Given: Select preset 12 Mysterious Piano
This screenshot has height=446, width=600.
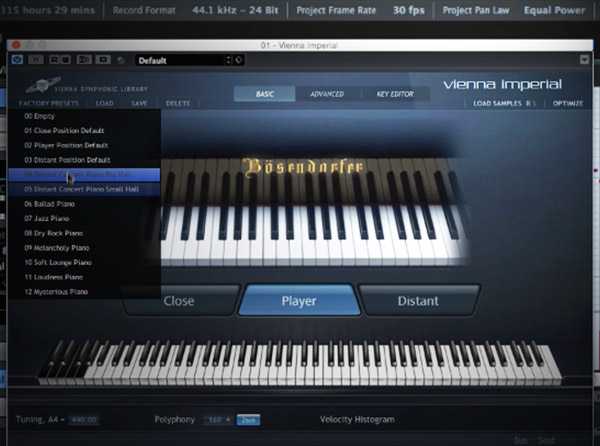Looking at the screenshot, I should click(84, 292).
